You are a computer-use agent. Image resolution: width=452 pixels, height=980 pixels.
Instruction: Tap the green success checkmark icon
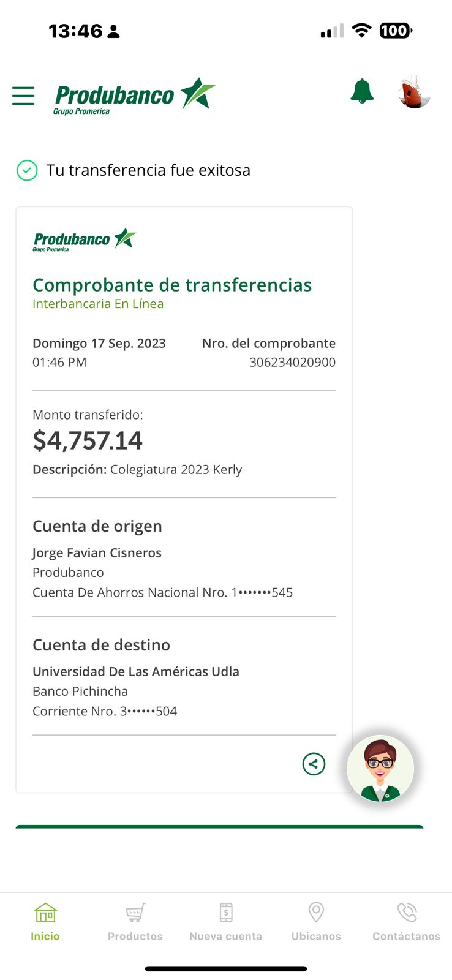click(x=27, y=170)
